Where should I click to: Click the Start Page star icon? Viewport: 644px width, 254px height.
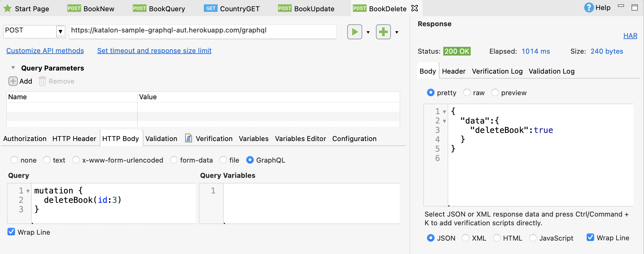7,8
